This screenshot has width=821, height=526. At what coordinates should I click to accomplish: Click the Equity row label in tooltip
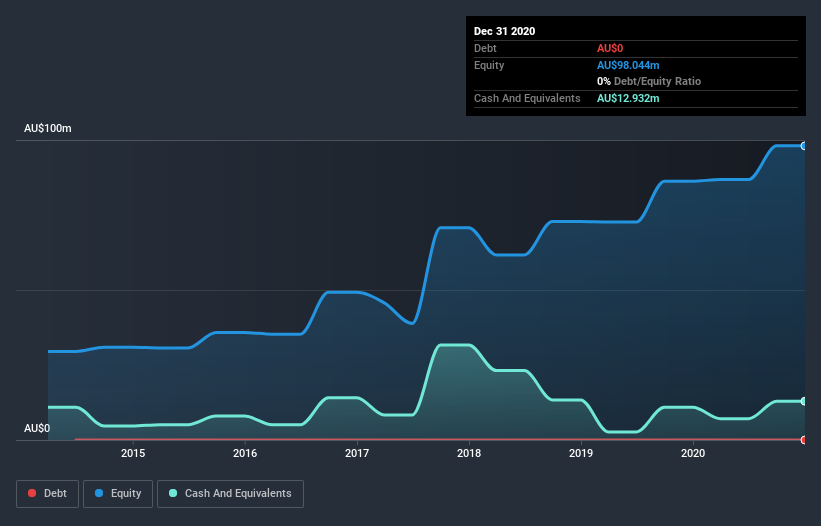[x=489, y=65]
